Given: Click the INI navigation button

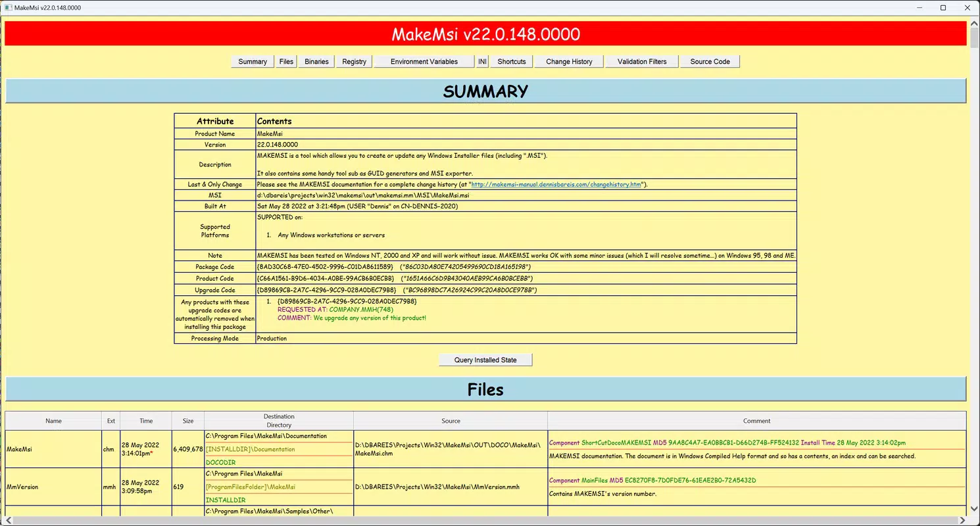Looking at the screenshot, I should coord(482,62).
